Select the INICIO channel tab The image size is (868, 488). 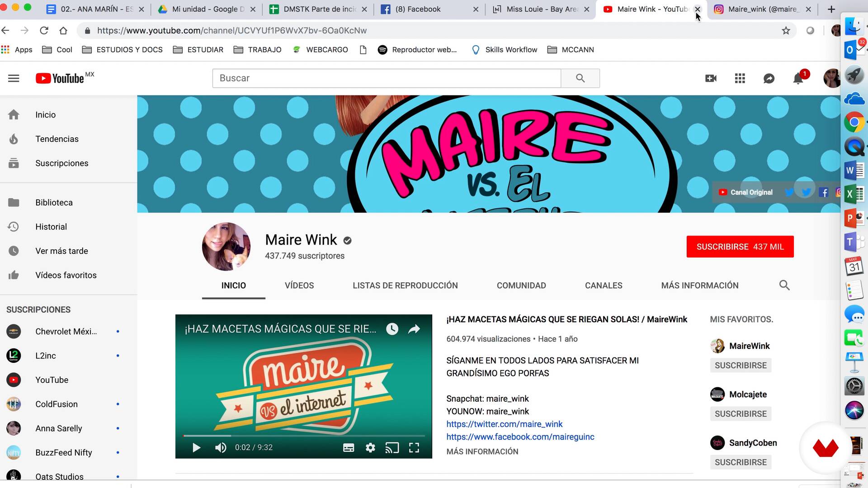click(x=234, y=286)
